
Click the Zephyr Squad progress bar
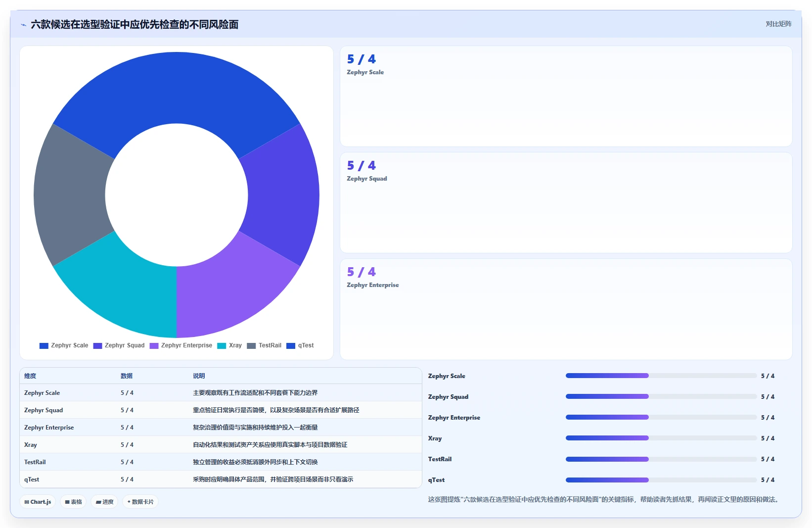[661, 397]
